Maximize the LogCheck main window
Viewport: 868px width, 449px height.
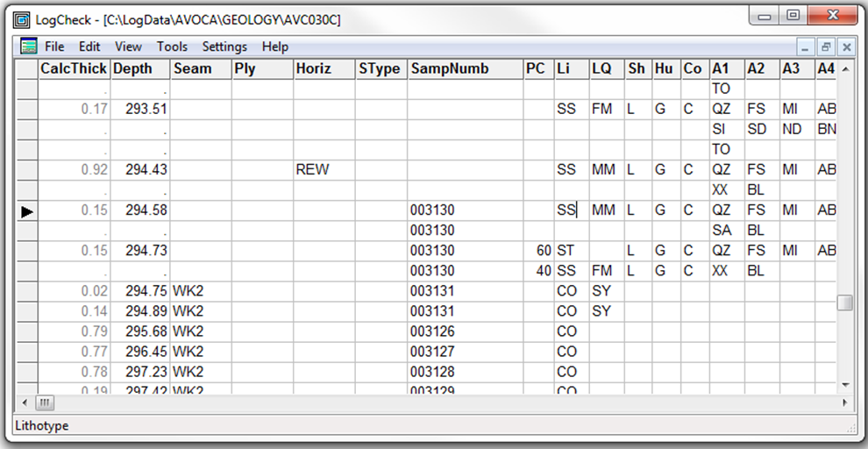click(793, 16)
